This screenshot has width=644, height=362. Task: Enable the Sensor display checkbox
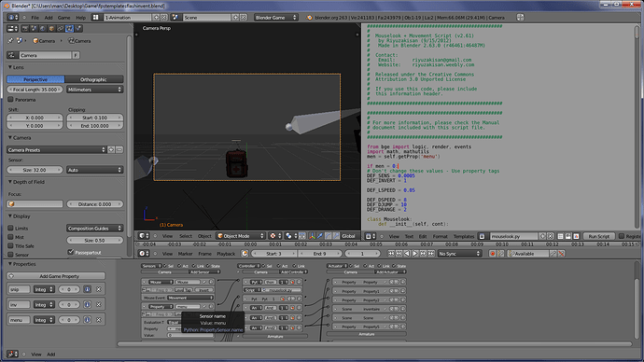[10, 255]
